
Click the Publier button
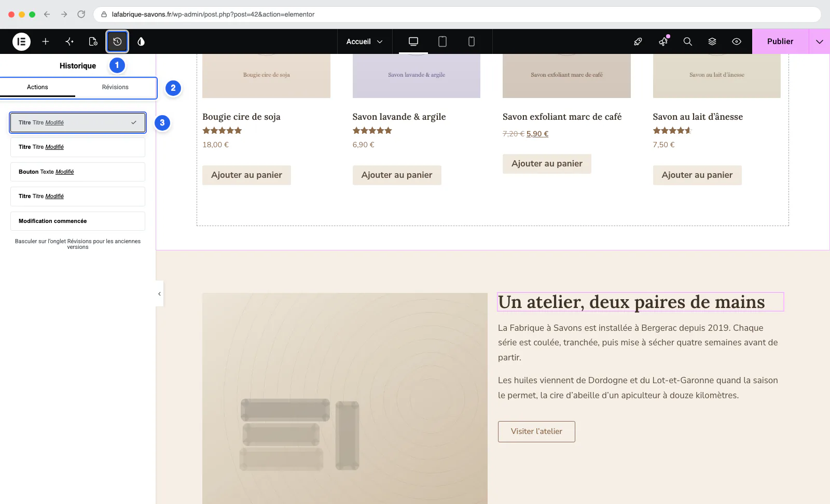coord(780,41)
